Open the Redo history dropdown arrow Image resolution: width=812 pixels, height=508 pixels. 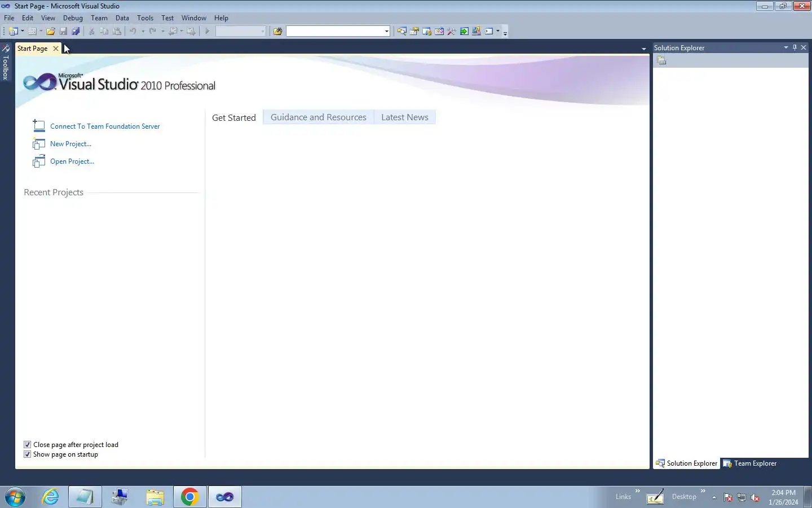tap(162, 32)
